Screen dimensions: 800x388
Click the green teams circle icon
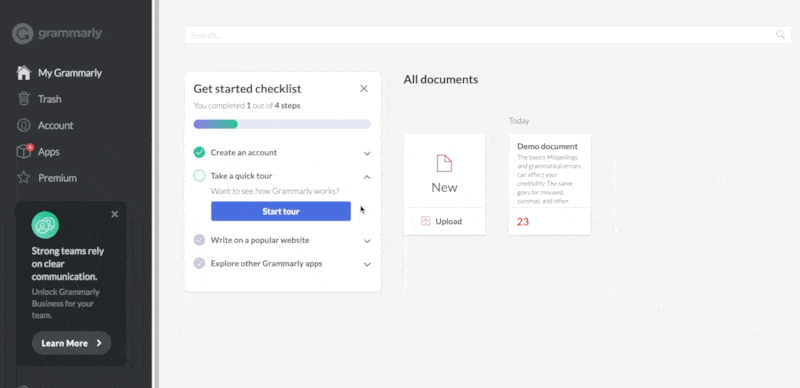coord(45,225)
